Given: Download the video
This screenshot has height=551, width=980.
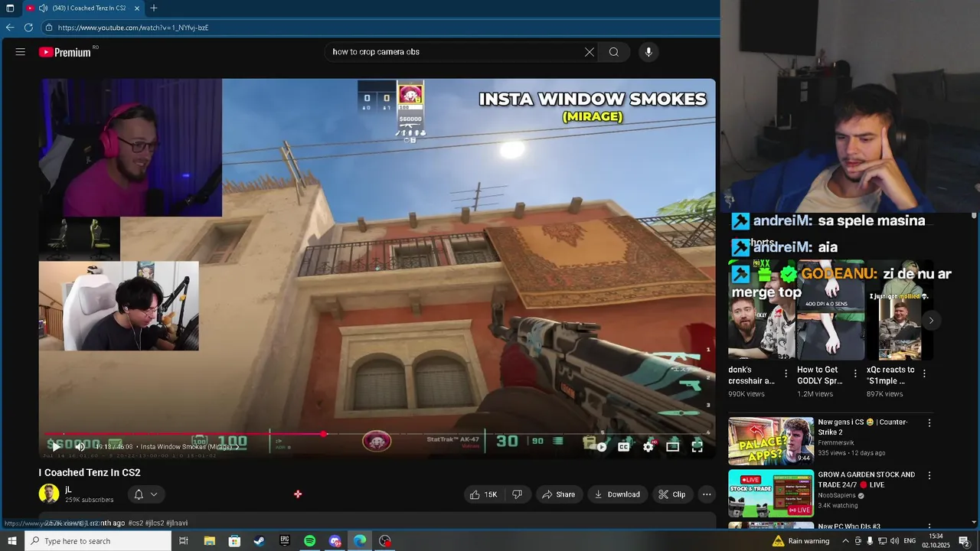Looking at the screenshot, I should [617, 494].
